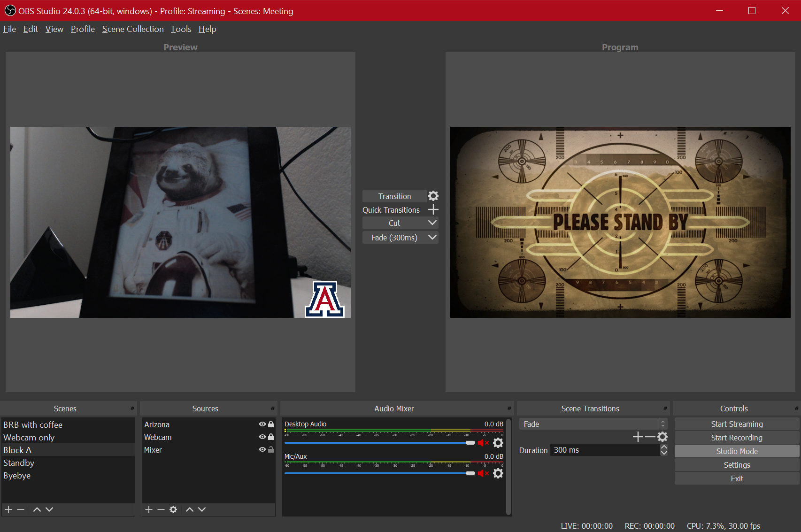Screen dimensions: 801x532
Task: Open transition settings gear beside the Transition button
Action: (x=433, y=196)
